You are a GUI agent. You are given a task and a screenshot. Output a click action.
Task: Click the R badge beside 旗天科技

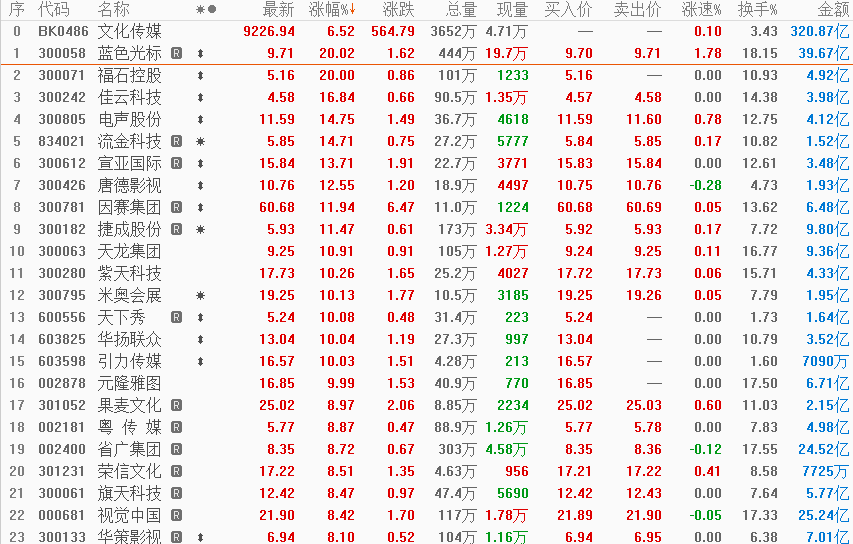[x=176, y=493]
